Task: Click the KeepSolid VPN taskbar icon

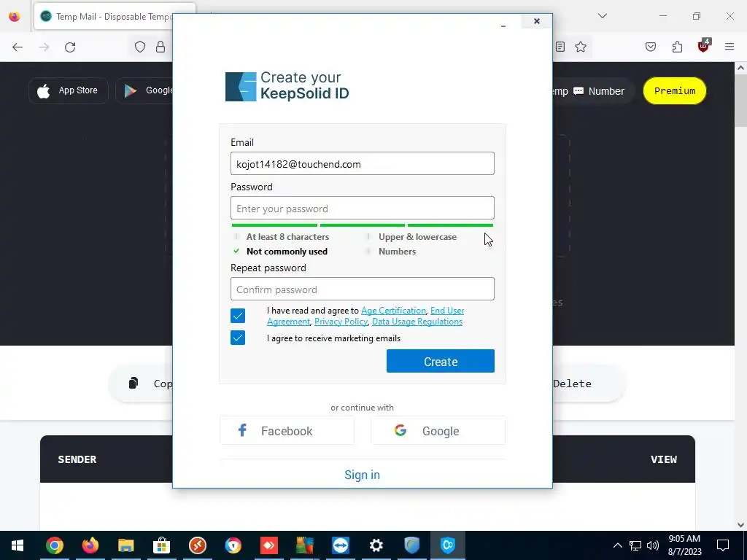Action: 447,545
